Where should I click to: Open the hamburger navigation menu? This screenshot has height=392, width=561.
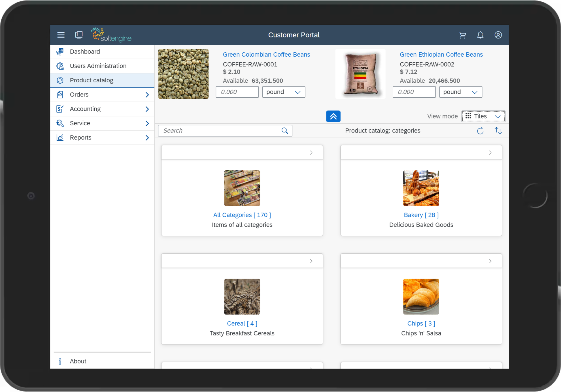coord(61,35)
